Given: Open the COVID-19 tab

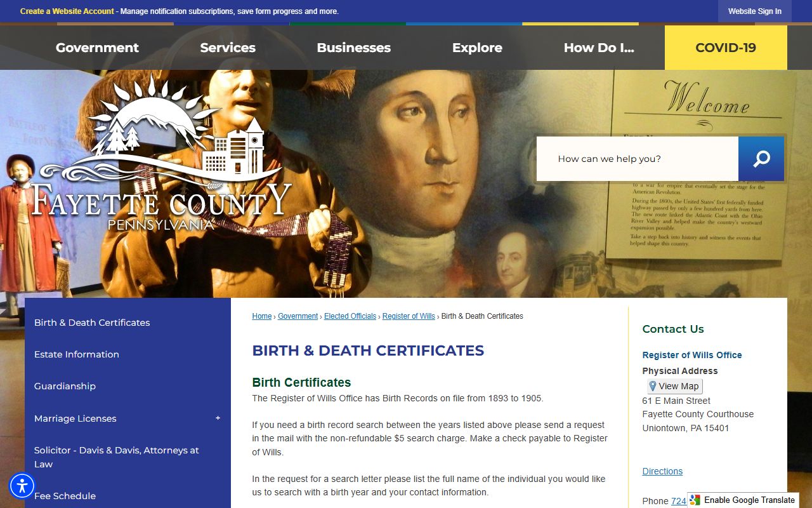Looking at the screenshot, I should pos(726,48).
